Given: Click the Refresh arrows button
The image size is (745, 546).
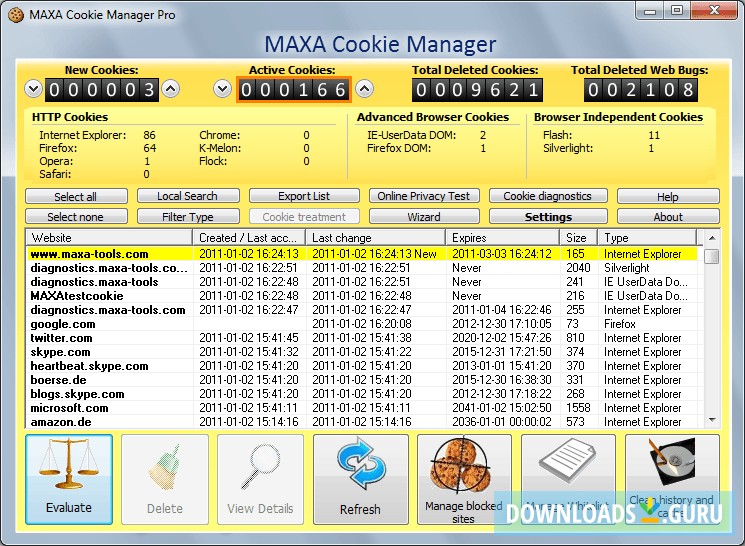Looking at the screenshot, I should click(361, 479).
